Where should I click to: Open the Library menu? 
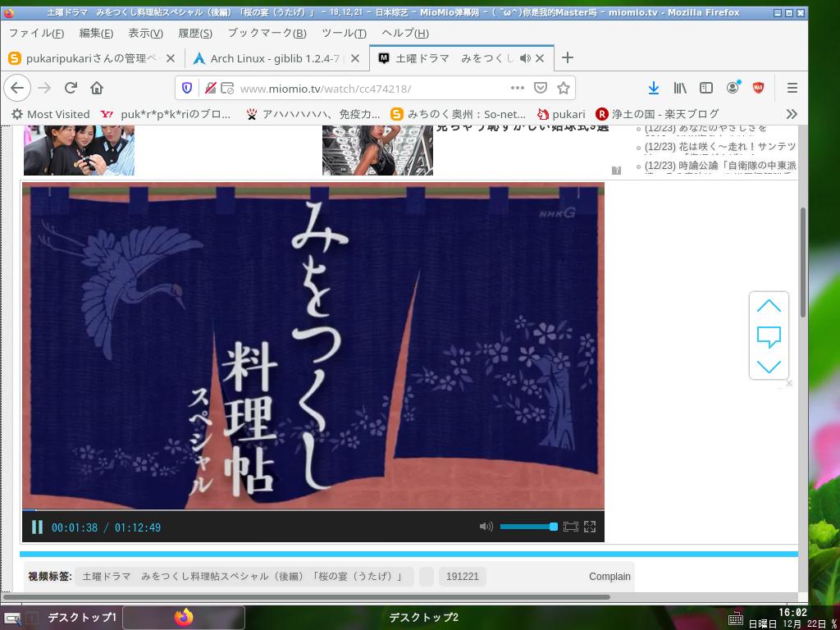tap(680, 88)
